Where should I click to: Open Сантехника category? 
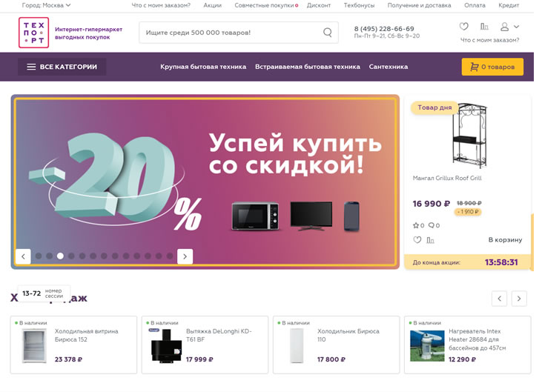click(388, 67)
